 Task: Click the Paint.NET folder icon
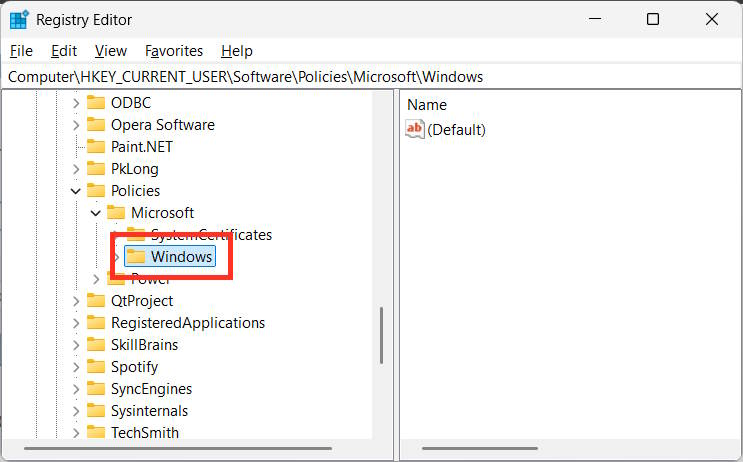coord(96,146)
